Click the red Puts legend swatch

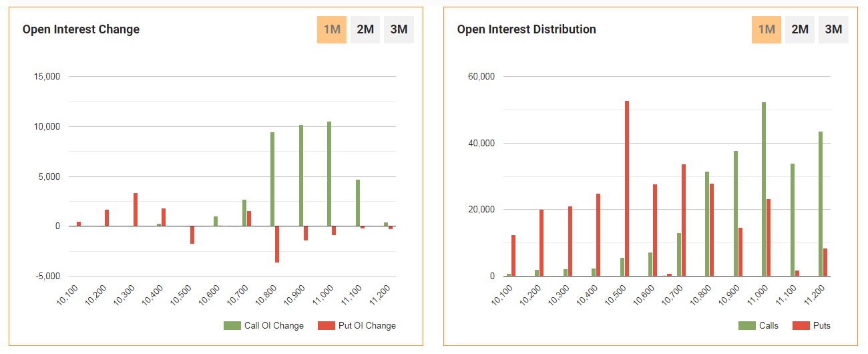pos(801,326)
